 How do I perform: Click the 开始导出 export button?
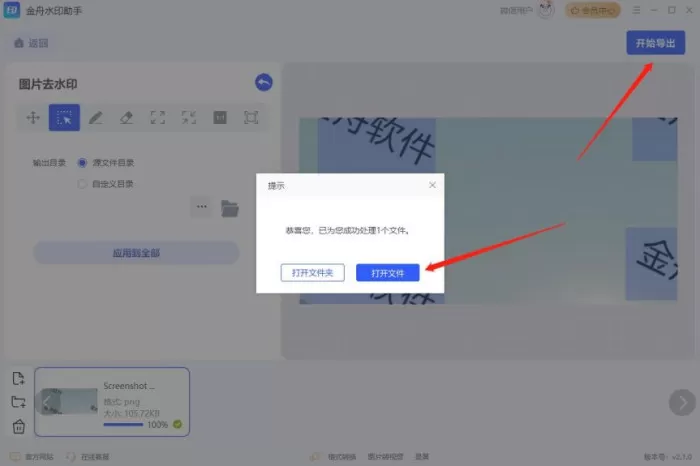(x=655, y=43)
